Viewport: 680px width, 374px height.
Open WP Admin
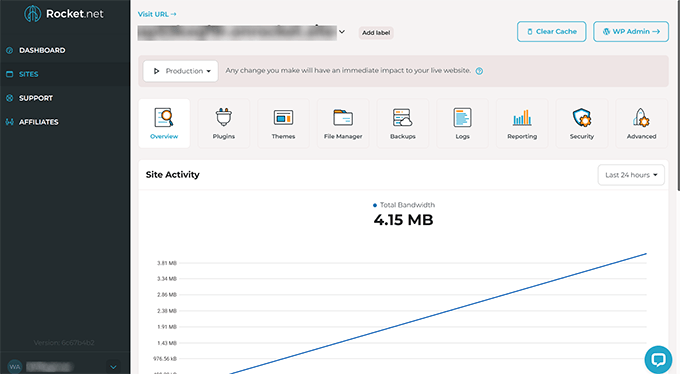(631, 32)
